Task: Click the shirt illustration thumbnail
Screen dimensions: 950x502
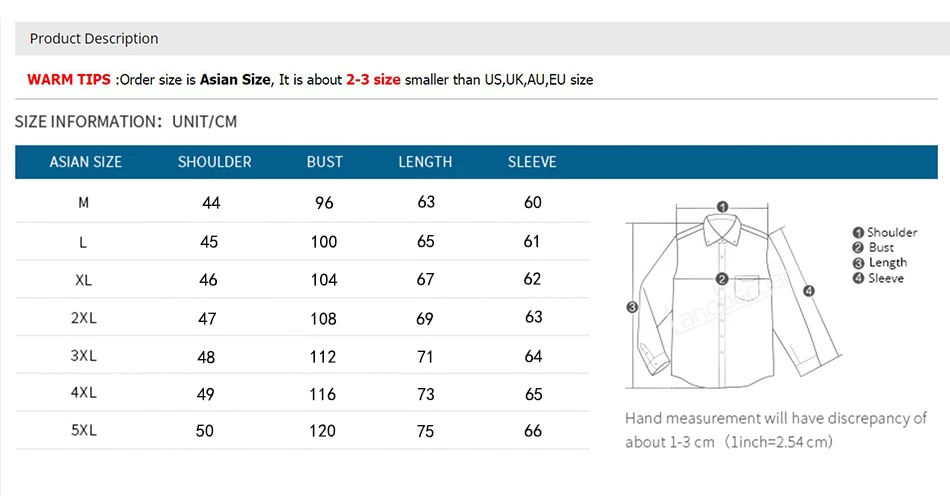Action: (733, 297)
